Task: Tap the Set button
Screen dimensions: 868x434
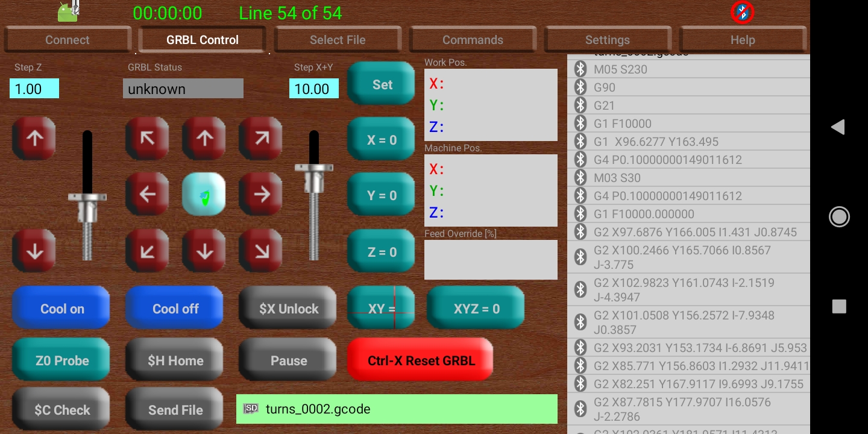Action: [382, 84]
